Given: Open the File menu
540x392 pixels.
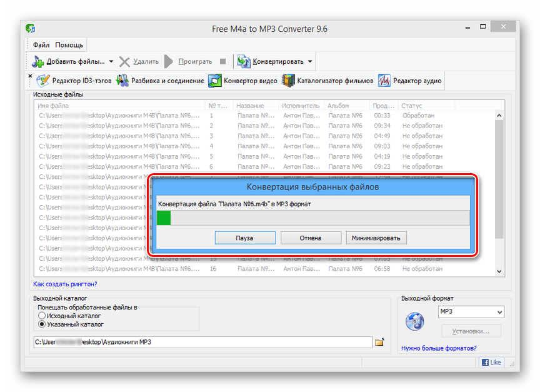Looking at the screenshot, I should 41,45.
